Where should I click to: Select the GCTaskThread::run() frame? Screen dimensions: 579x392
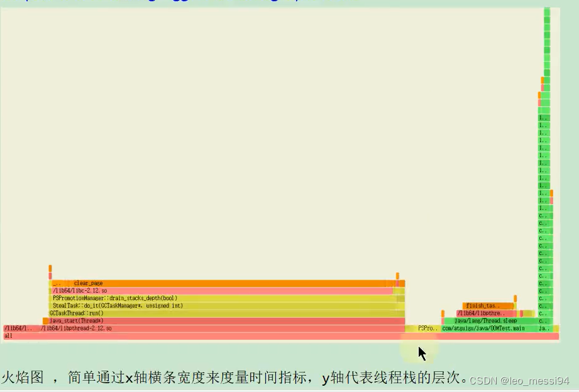227,313
